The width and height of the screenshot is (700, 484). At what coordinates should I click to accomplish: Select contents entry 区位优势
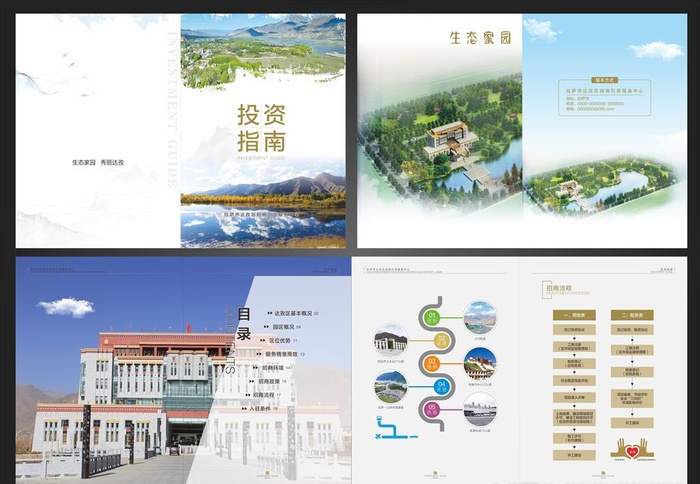click(280, 340)
